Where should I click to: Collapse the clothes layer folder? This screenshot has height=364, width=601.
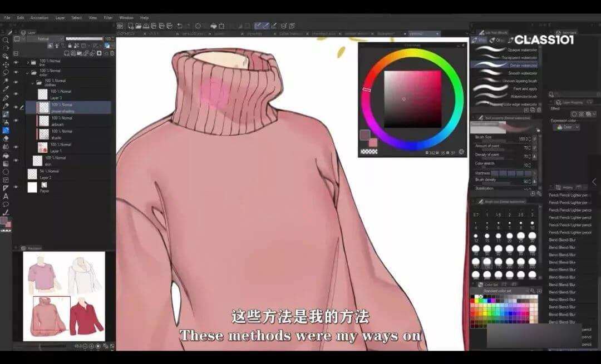click(x=33, y=82)
